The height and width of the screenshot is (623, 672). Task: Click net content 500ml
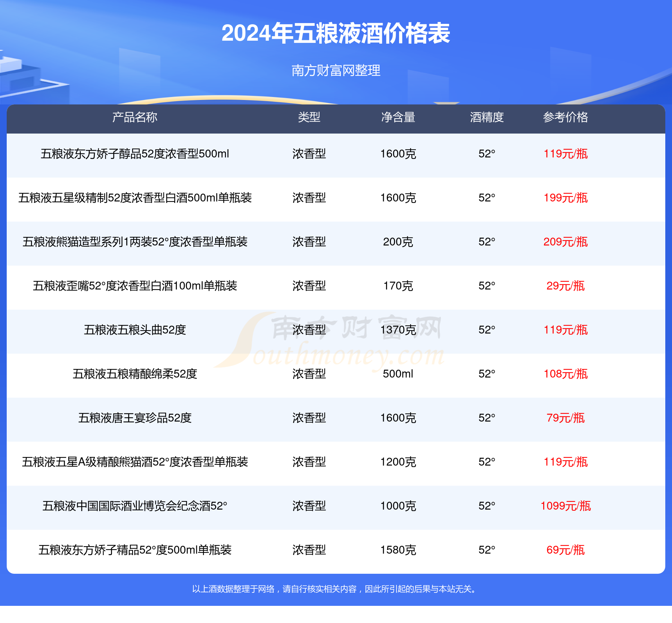[x=398, y=374]
